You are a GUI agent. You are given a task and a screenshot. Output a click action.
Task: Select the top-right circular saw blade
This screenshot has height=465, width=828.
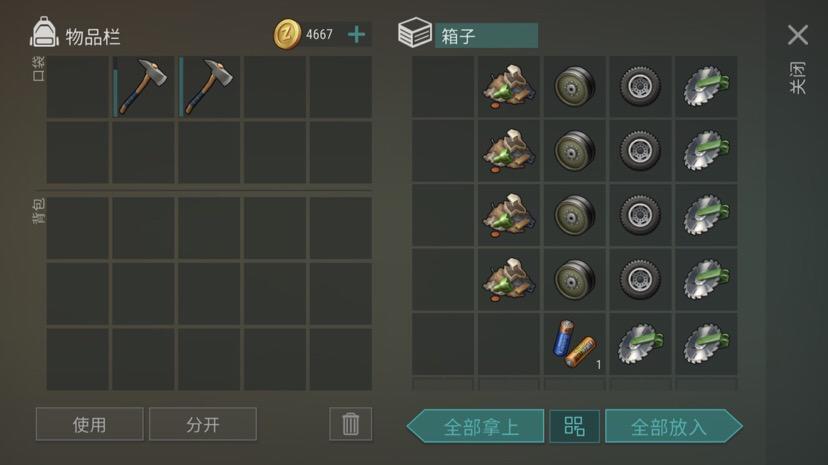(x=706, y=87)
